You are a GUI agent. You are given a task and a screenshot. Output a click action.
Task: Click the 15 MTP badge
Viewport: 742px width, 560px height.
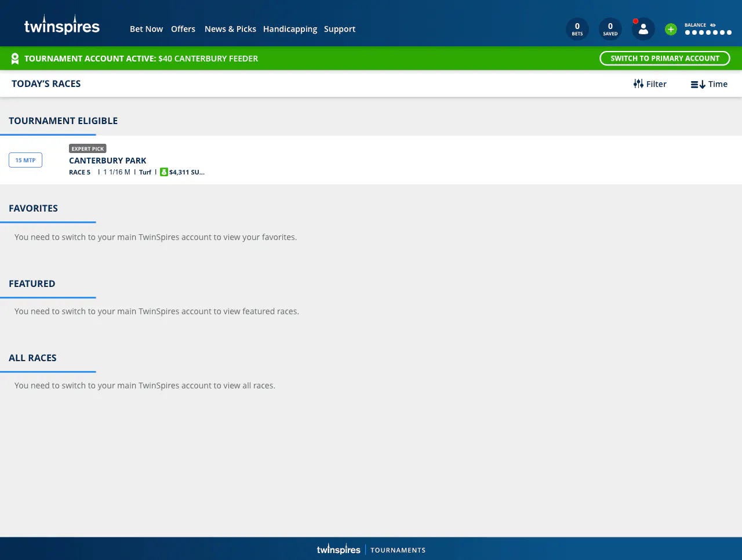[x=26, y=160]
